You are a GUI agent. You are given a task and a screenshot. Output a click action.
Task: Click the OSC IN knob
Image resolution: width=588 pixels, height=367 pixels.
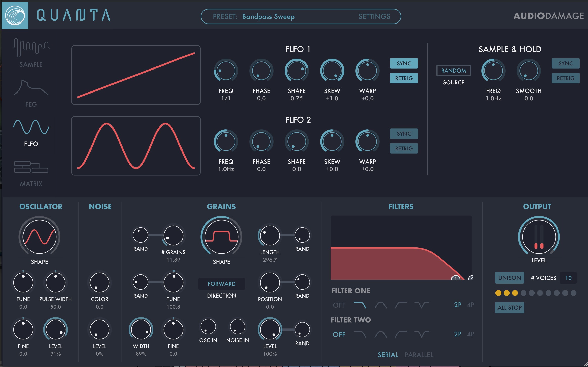tap(208, 327)
